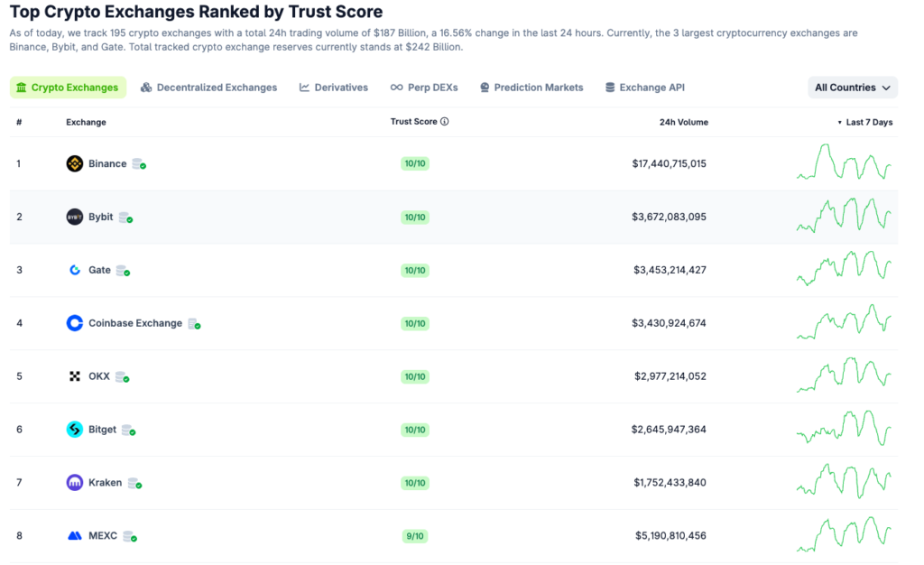Click the Bitget logo icon
This screenshot has width=924, height=565.
[75, 430]
